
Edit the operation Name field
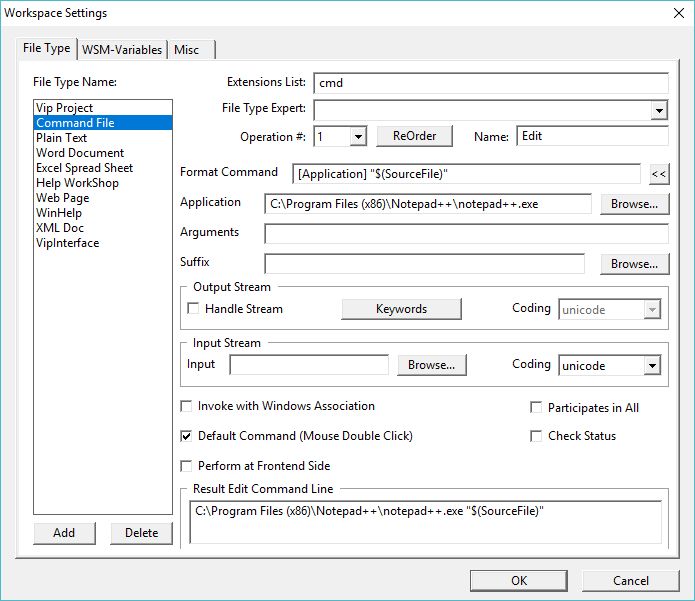point(592,136)
